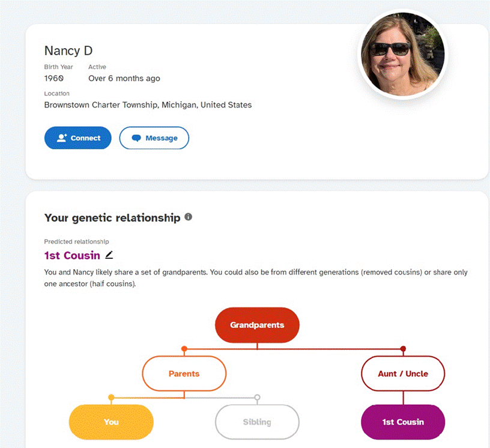This screenshot has height=448, width=490.
Task: Click the 1st Cousin predicted relationship text
Action: click(x=72, y=255)
